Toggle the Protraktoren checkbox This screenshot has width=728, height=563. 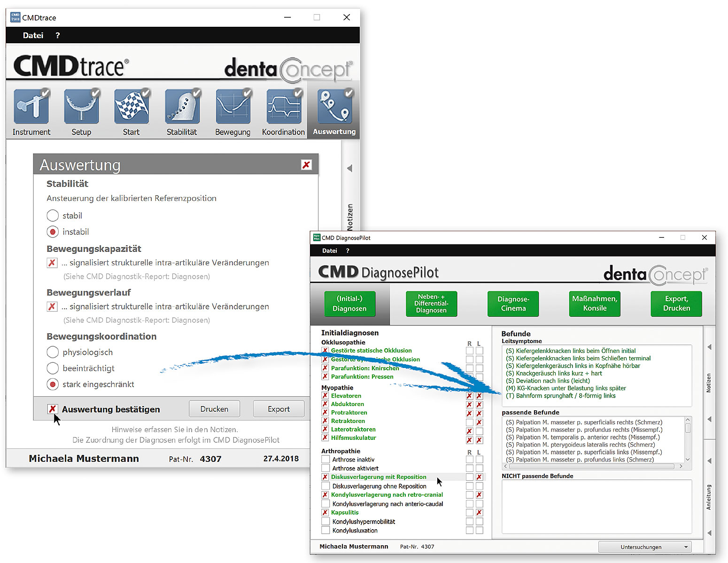point(325,413)
